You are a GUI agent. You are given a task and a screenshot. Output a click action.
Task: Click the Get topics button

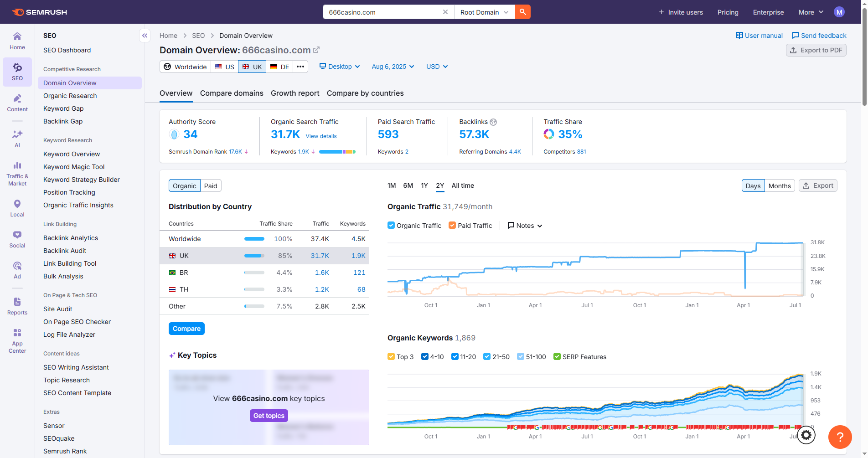(269, 416)
